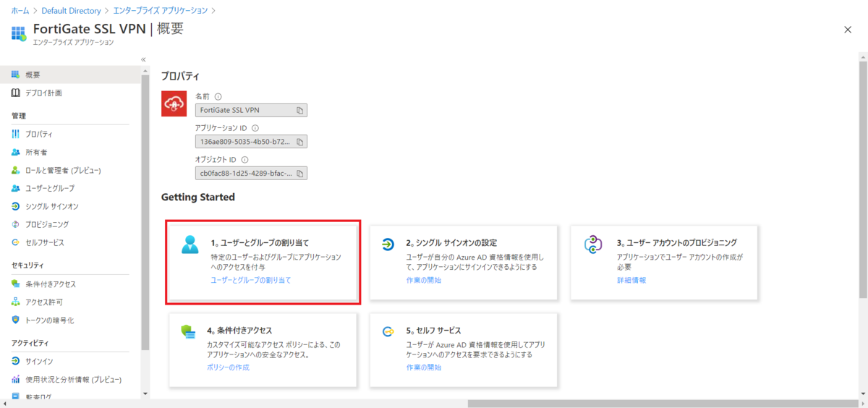Copy the application name to clipboard

coord(299,110)
